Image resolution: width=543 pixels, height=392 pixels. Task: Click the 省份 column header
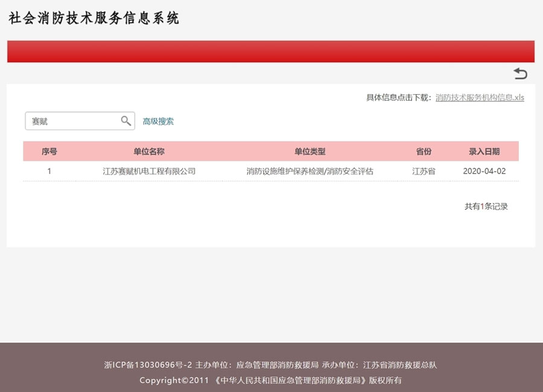click(424, 151)
